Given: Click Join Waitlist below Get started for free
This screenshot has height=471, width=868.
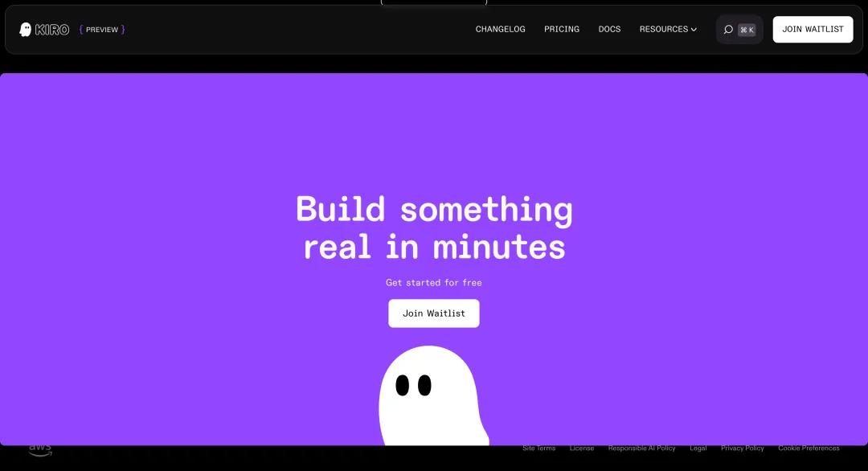Looking at the screenshot, I should 433,313.
